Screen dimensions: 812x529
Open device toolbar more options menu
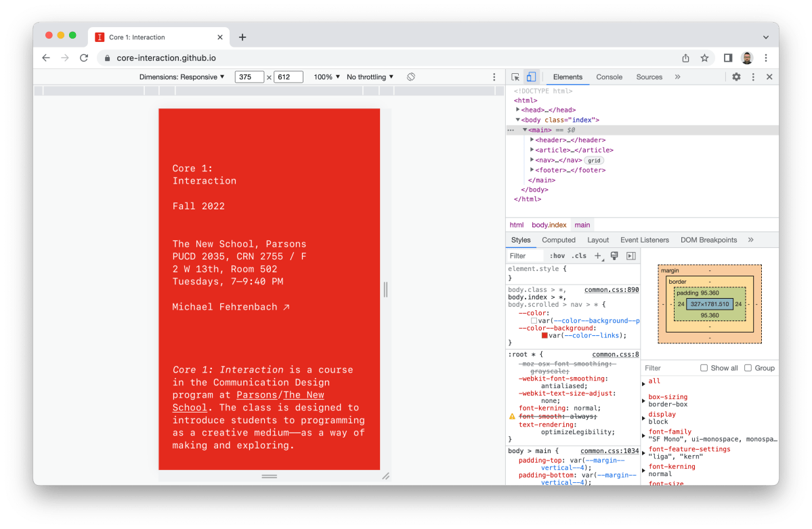494,77
